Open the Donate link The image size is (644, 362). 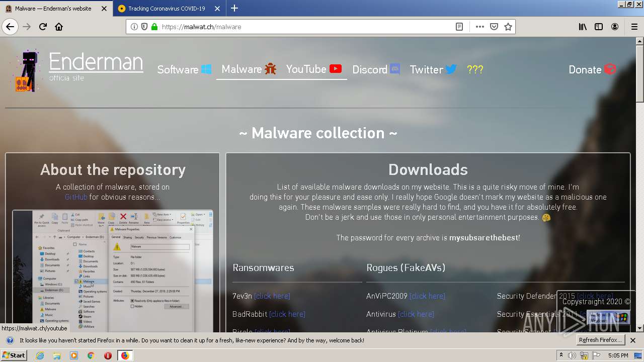pos(592,69)
